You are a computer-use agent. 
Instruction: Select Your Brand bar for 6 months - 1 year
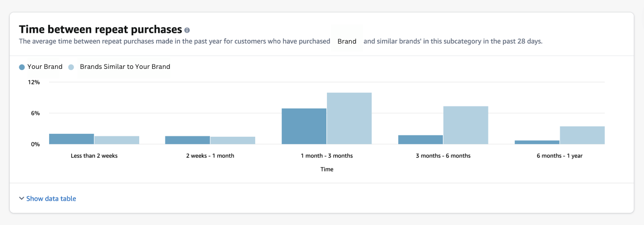tap(537, 142)
